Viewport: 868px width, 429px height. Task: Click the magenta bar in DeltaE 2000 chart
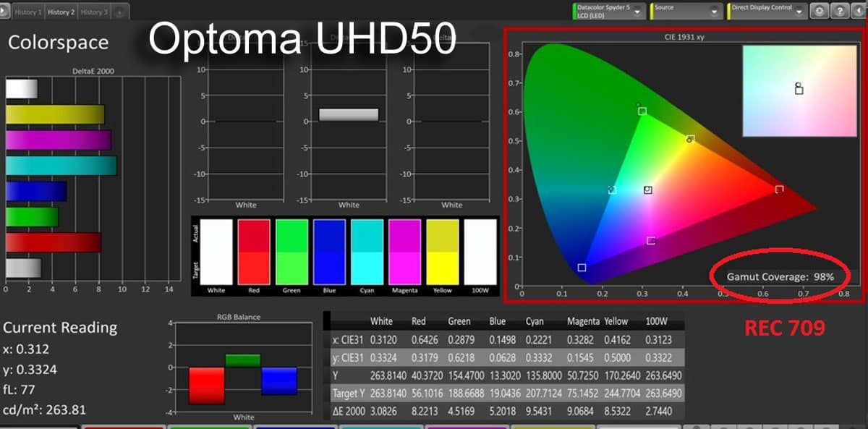point(58,140)
